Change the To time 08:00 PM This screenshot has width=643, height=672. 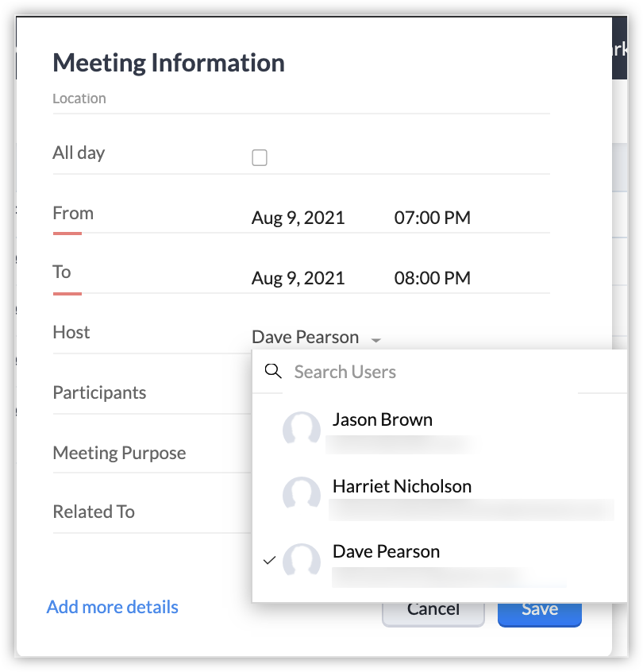(432, 278)
